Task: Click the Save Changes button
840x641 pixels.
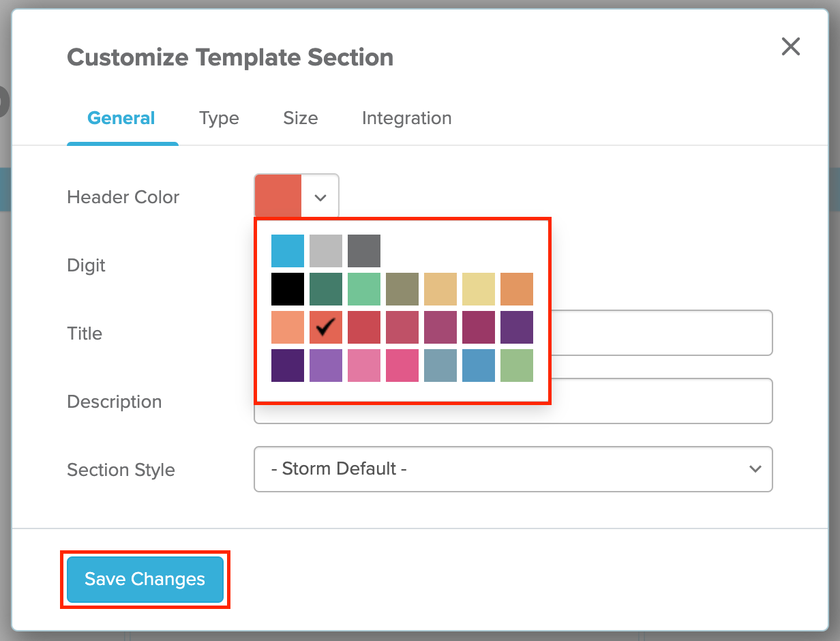Action: pos(145,580)
